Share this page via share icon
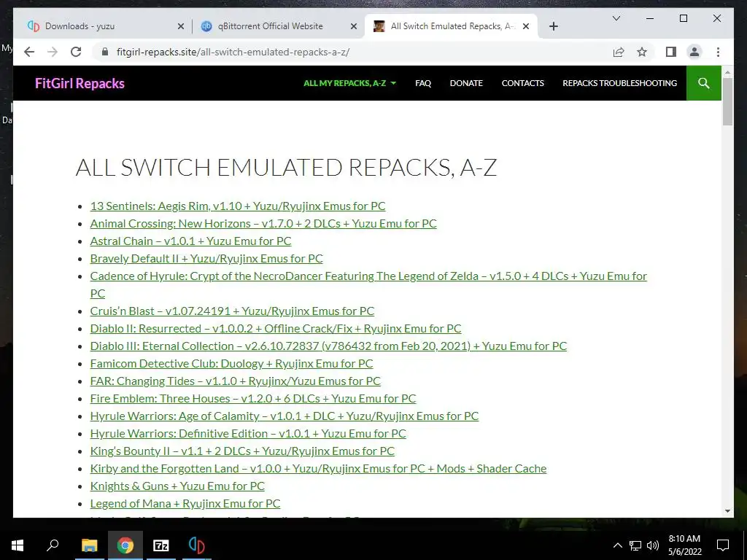Viewport: 747px width, 560px height. coord(619,52)
